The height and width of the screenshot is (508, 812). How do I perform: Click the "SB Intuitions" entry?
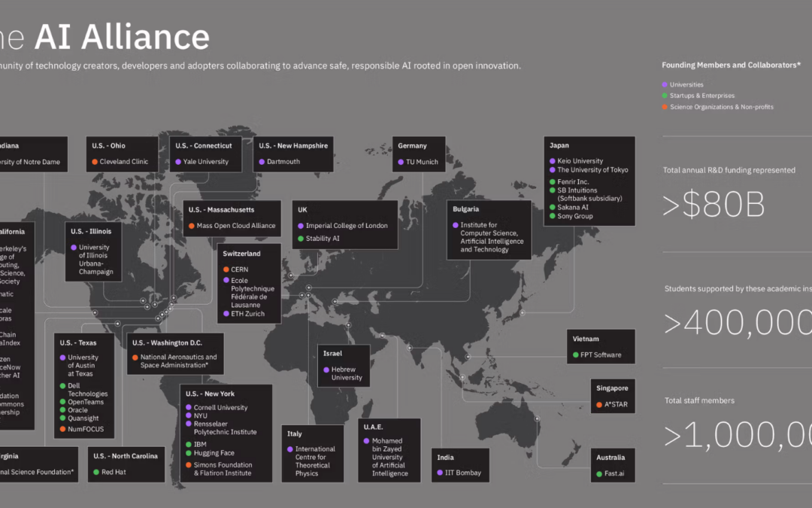pyautogui.click(x=590, y=194)
